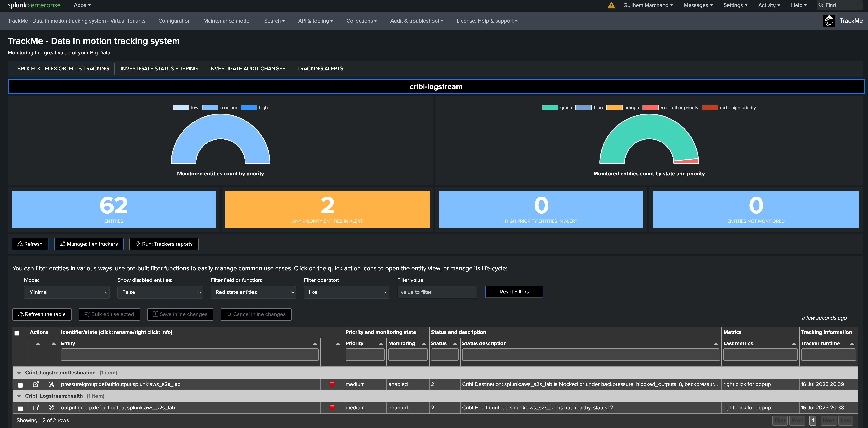868x428 pixels.
Task: Sort the Entity column by its arrow icon
Action: 314,343
